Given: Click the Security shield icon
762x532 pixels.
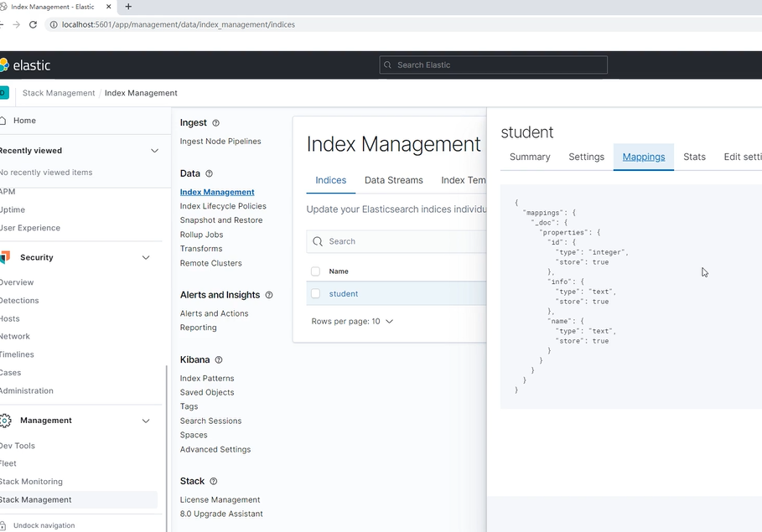Looking at the screenshot, I should pos(5,257).
